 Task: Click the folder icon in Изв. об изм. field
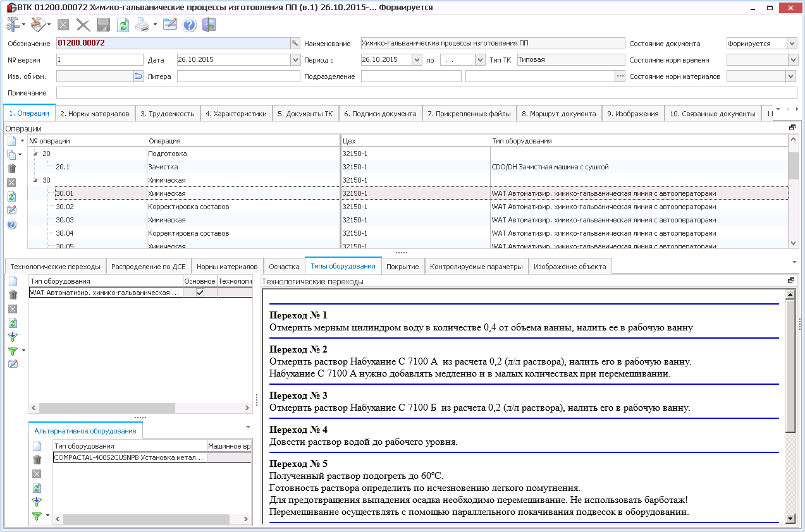click(138, 76)
